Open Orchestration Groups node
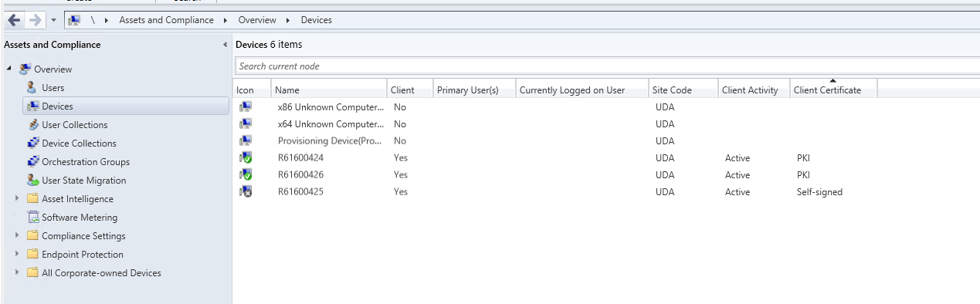The height and width of the screenshot is (304, 980). click(86, 162)
